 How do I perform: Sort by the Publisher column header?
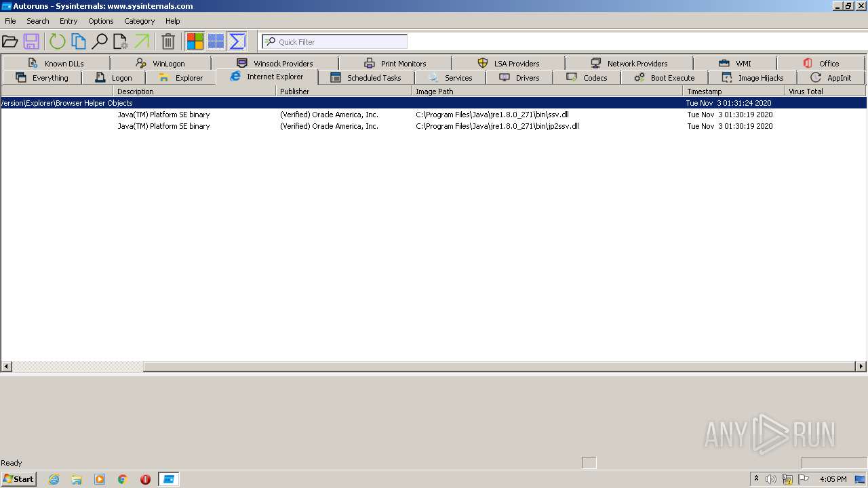(344, 91)
